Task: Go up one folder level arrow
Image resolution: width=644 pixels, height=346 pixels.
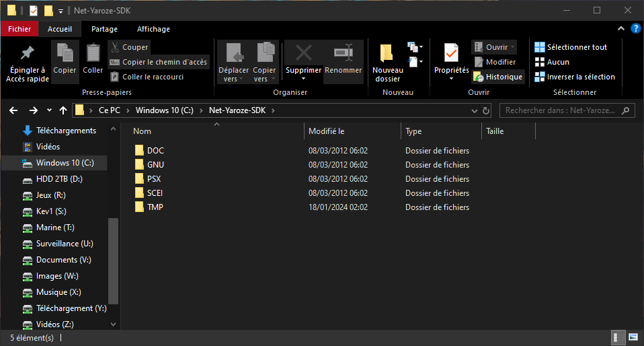Action: 63,110
